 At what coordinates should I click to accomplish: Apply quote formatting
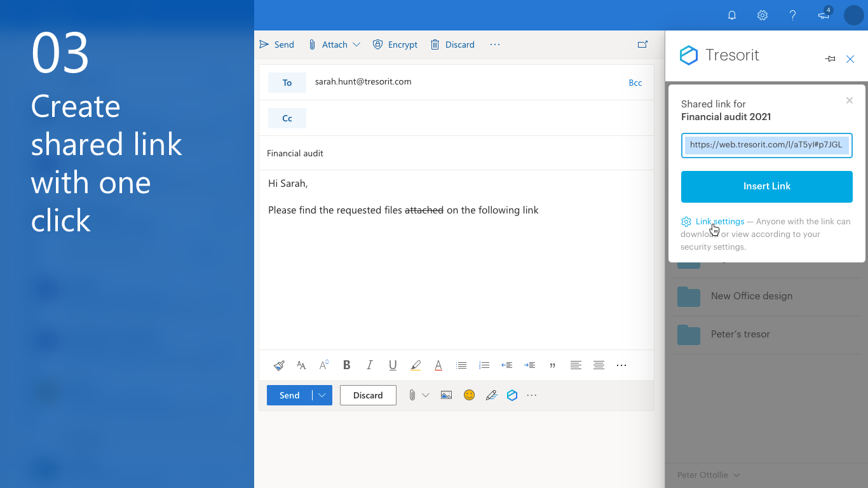[552, 365]
